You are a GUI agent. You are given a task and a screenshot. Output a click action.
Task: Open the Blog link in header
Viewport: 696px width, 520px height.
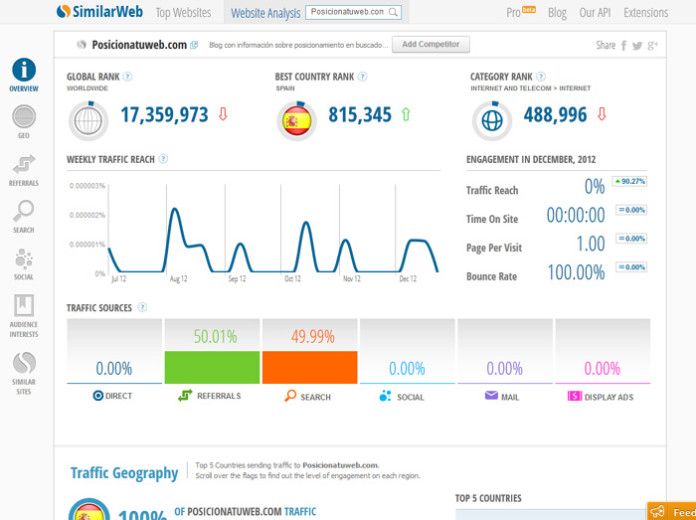(x=557, y=13)
